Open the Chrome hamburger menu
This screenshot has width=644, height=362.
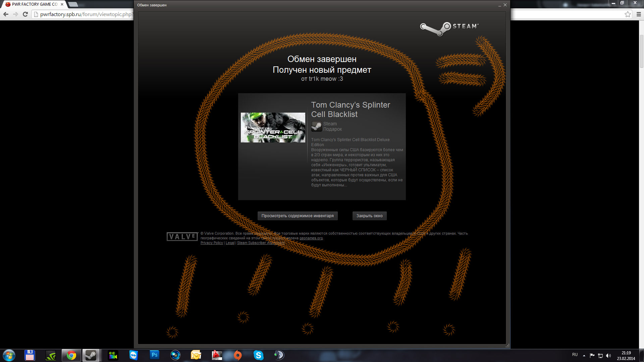click(x=639, y=14)
